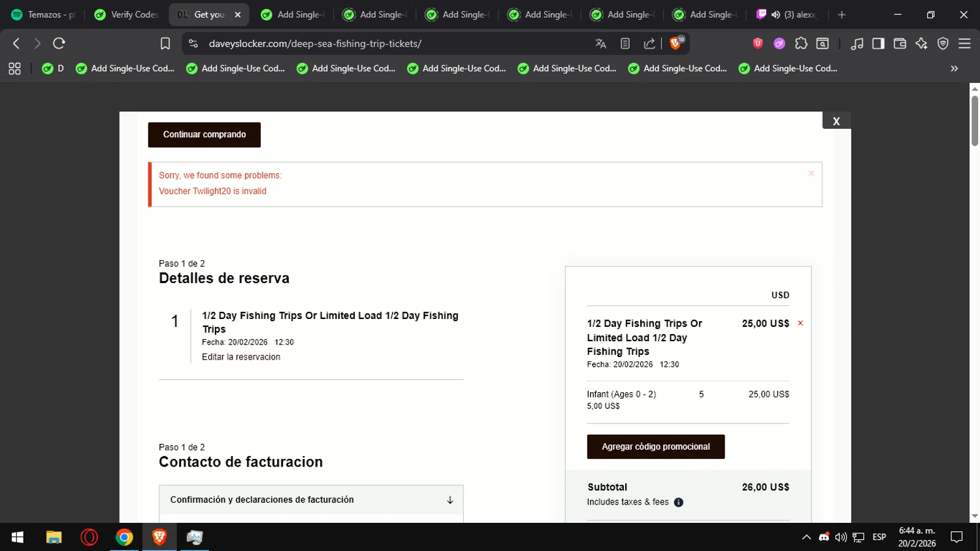Image resolution: width=980 pixels, height=551 pixels.
Task: Show the hidden bookmarks via double chevron
Action: click(x=955, y=69)
